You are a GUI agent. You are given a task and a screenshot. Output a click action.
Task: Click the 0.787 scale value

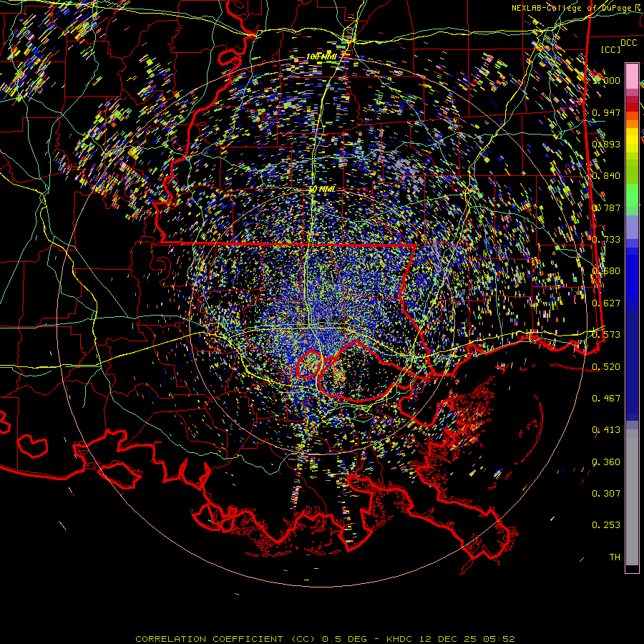pos(606,208)
